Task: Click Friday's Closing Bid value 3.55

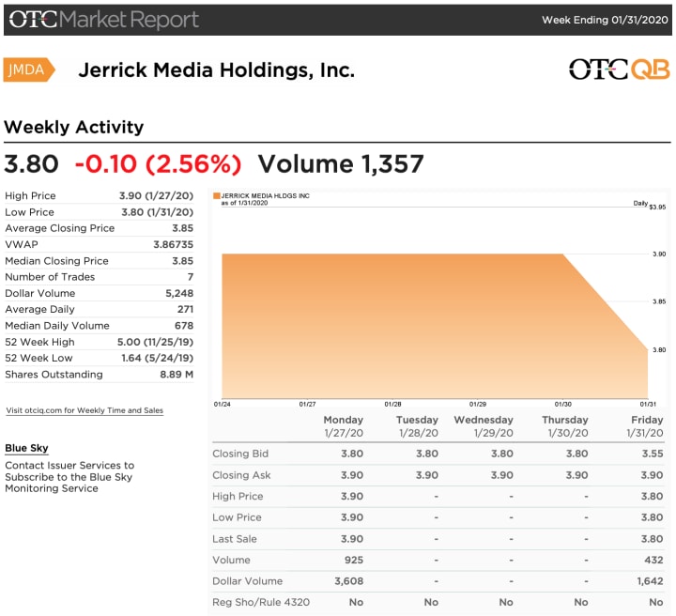Action: [x=653, y=454]
